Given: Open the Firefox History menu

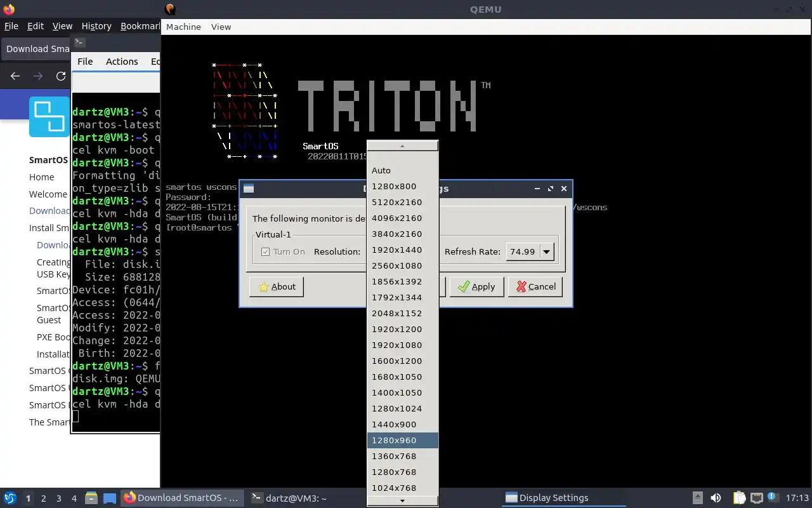Looking at the screenshot, I should click(96, 26).
